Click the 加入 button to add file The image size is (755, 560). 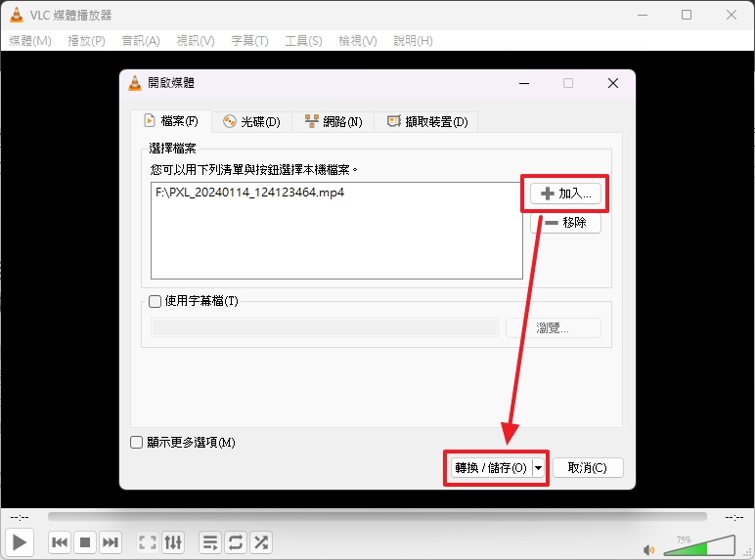click(565, 194)
